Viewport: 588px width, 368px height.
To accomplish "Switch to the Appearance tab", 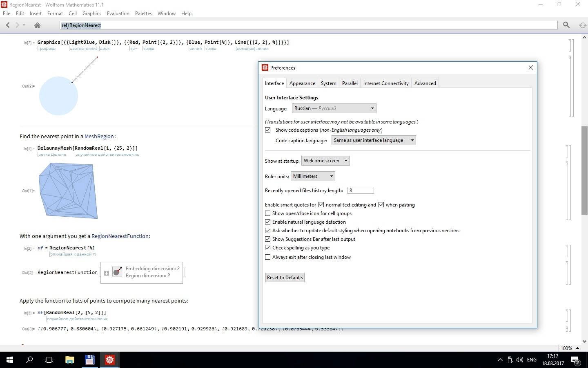I will tap(302, 83).
